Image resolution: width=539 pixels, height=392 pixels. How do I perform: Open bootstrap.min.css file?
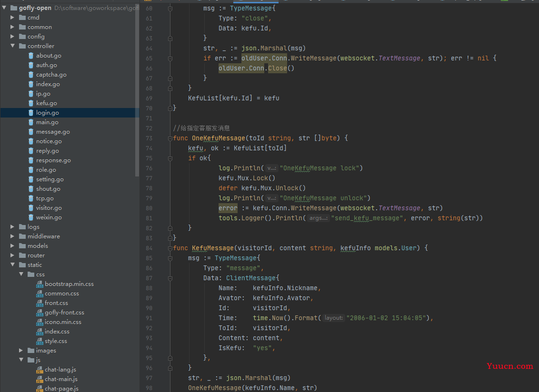(x=69, y=284)
